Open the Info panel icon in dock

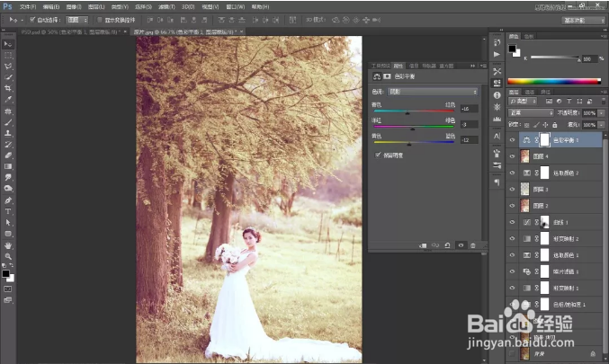497,95
